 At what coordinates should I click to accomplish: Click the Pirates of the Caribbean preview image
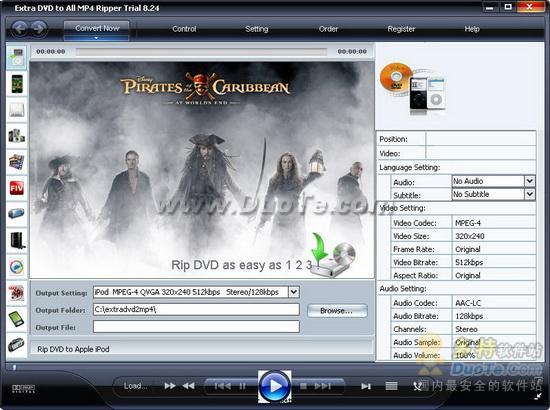click(202, 170)
